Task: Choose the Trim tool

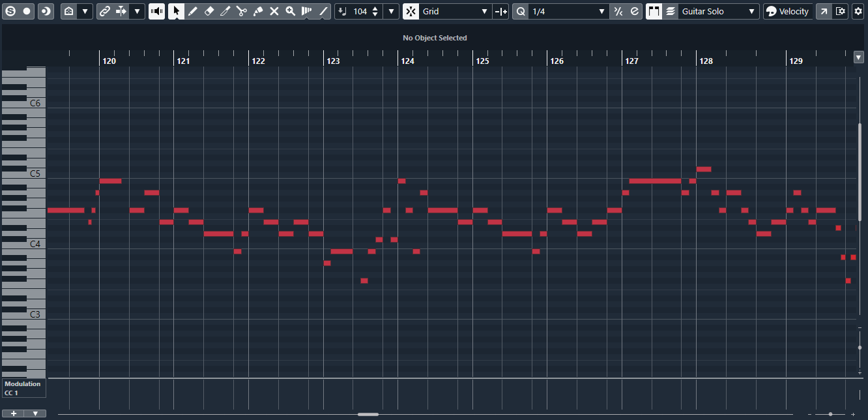Action: pos(225,12)
